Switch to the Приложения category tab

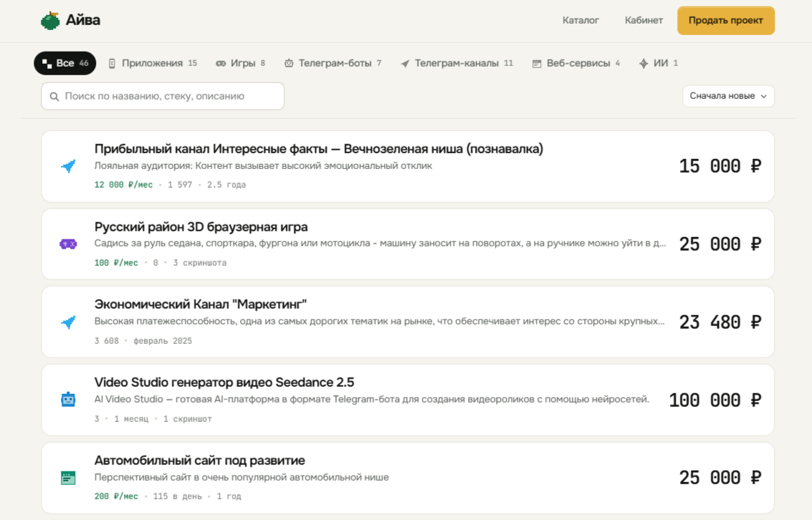tap(152, 63)
